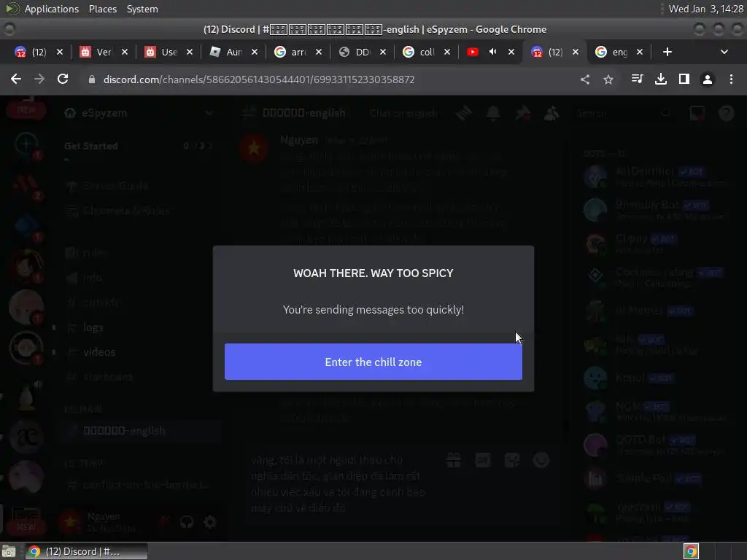
Task: Toggle deafen headphones icon
Action: click(187, 522)
